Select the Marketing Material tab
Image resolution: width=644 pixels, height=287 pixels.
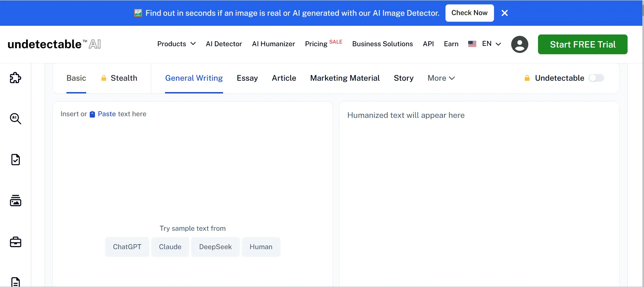pyautogui.click(x=345, y=78)
